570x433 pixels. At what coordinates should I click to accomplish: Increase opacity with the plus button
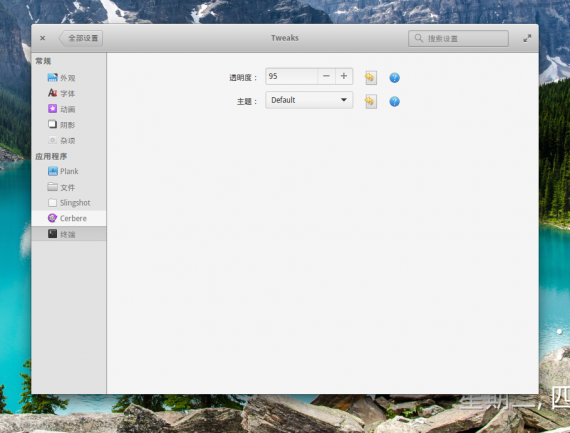tap(344, 76)
